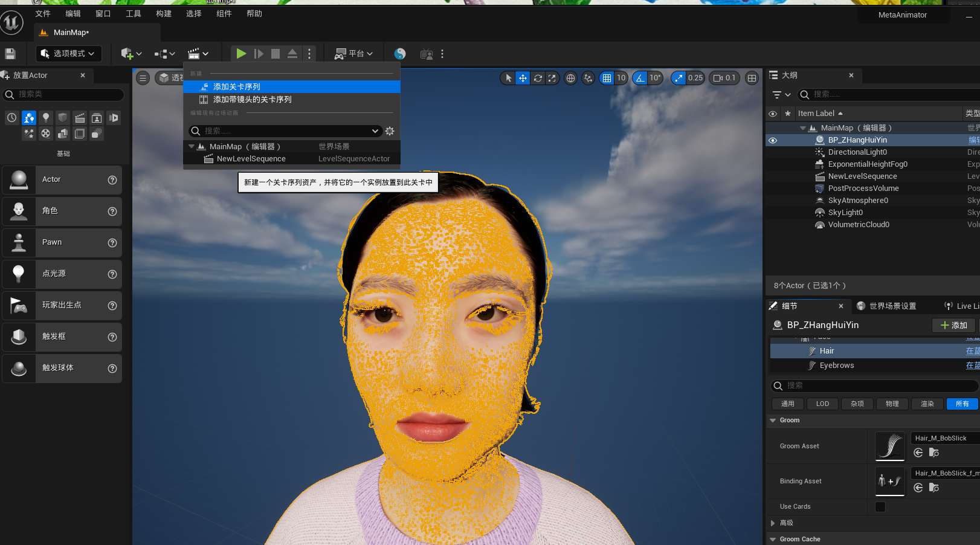
Task: Click the 触发球体 entry
Action: (x=62, y=368)
